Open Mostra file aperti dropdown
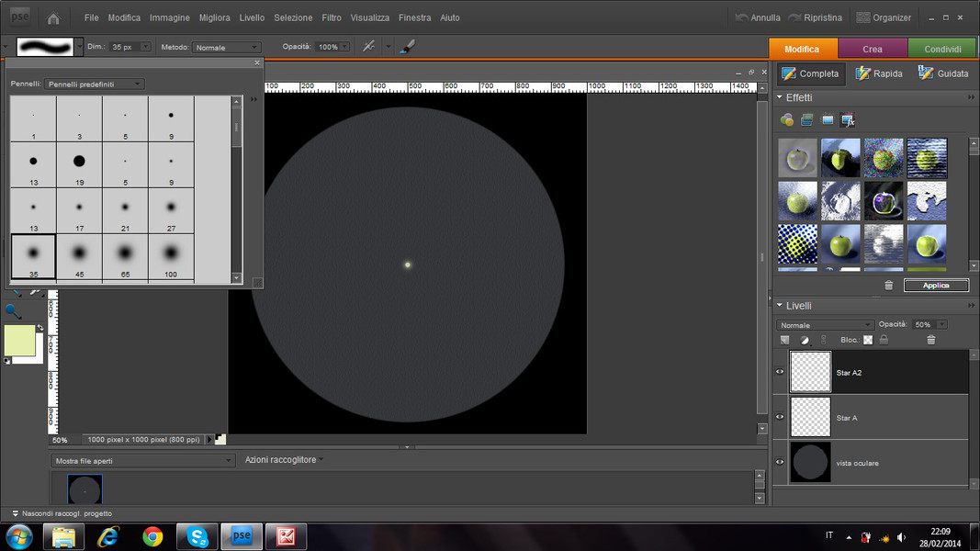 [x=142, y=460]
